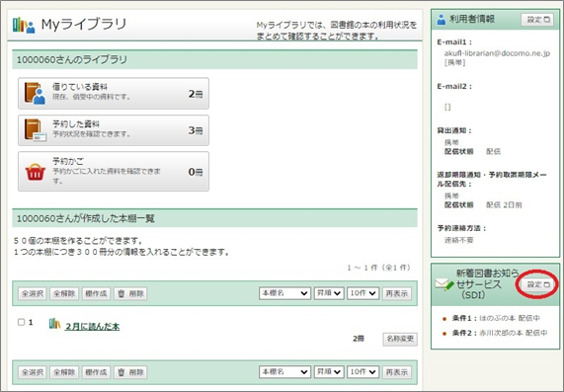Open settings (設定) for user information

(537, 20)
